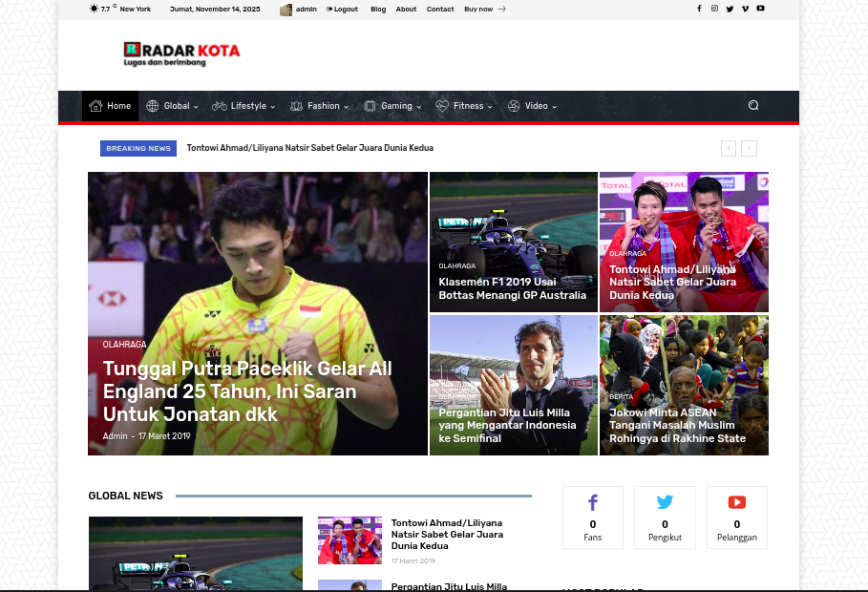Open the Gaming dropdown menu

[392, 106]
